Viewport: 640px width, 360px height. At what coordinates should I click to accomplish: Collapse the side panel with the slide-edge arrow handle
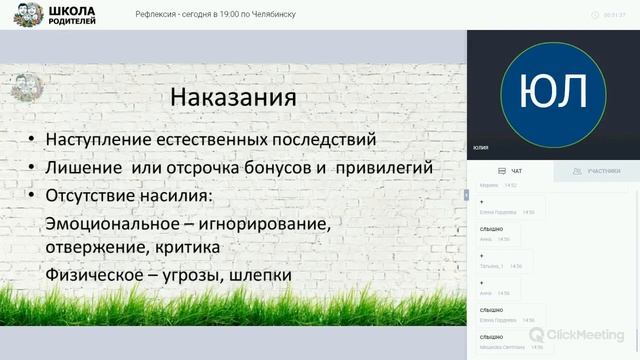point(466,195)
